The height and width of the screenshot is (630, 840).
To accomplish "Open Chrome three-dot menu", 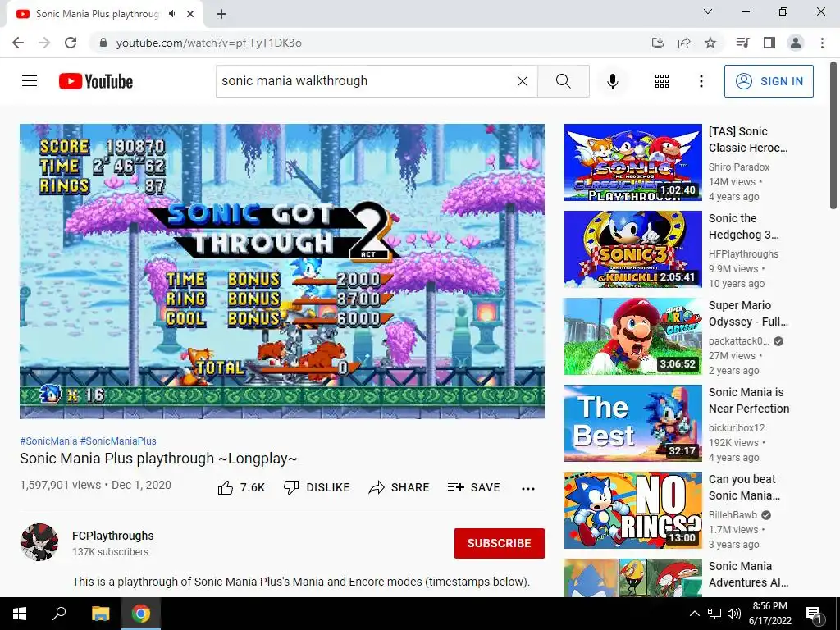I will pos(822,43).
